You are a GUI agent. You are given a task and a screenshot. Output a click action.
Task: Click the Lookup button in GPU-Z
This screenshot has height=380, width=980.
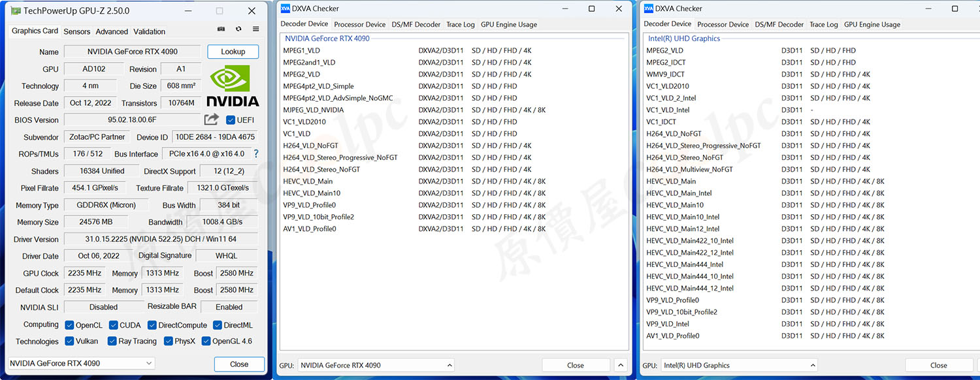click(233, 52)
